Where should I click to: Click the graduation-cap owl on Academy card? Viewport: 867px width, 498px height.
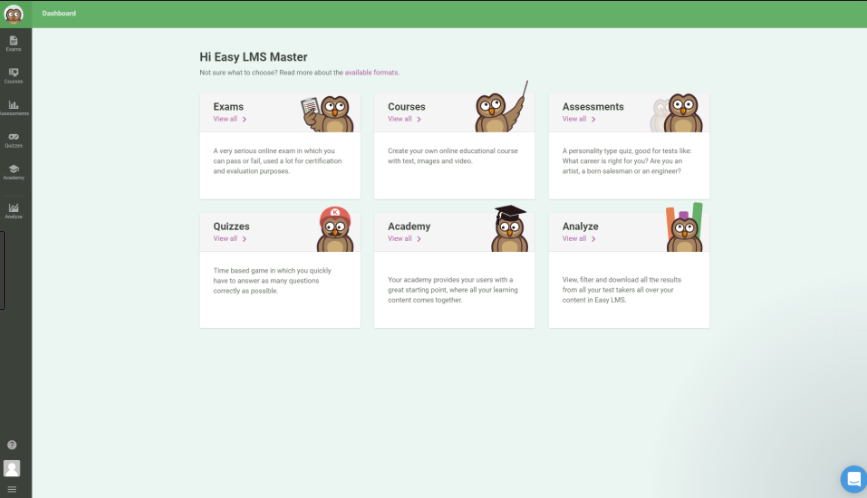click(510, 229)
